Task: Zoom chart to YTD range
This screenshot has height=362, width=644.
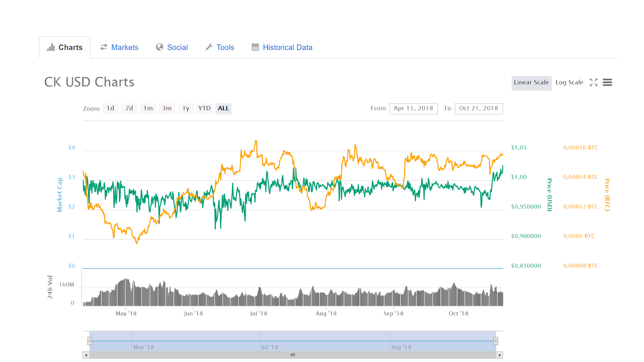Action: pos(204,108)
